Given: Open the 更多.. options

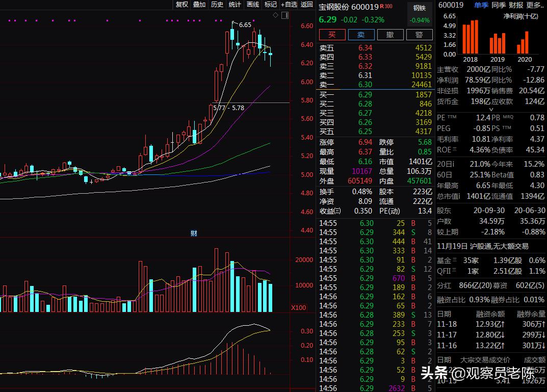Looking at the screenshot, I should pyautogui.click(x=535, y=5).
